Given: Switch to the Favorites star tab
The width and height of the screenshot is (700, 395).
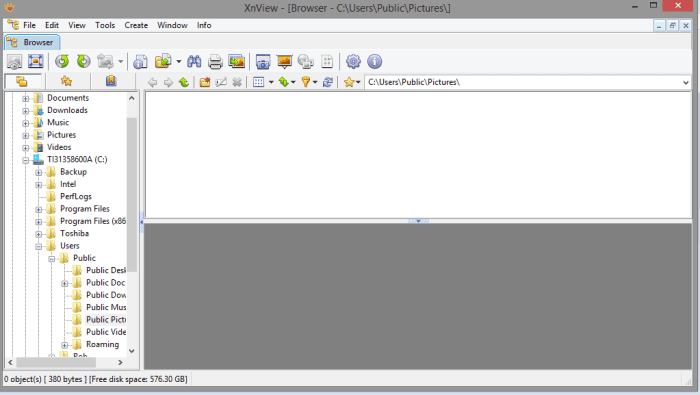Looking at the screenshot, I should tap(67, 81).
